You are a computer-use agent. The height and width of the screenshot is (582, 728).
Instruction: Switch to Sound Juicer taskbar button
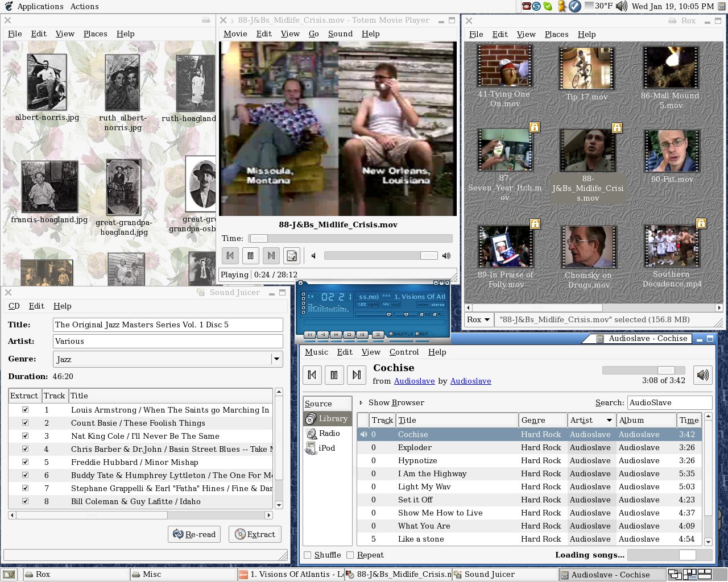point(505,575)
